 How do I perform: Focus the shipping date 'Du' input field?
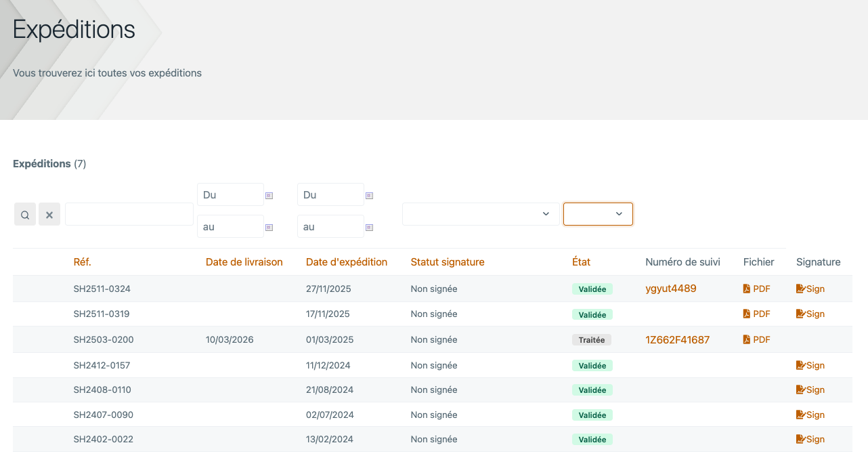[x=330, y=194]
